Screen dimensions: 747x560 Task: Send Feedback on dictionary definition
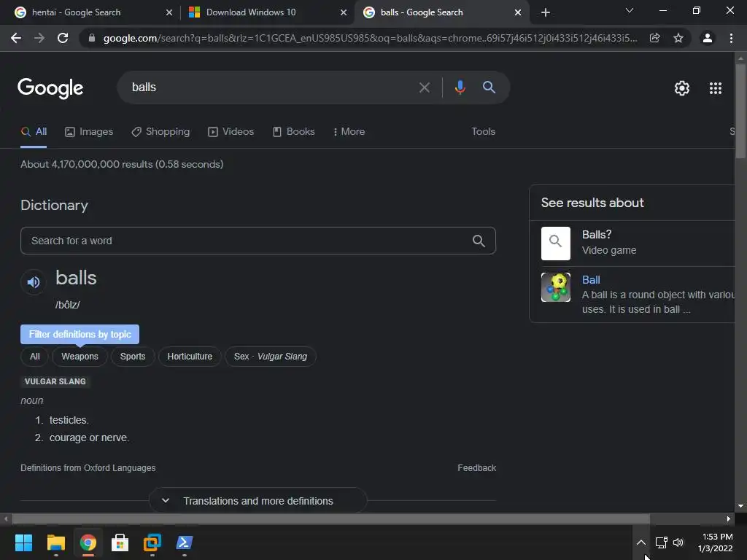click(477, 468)
